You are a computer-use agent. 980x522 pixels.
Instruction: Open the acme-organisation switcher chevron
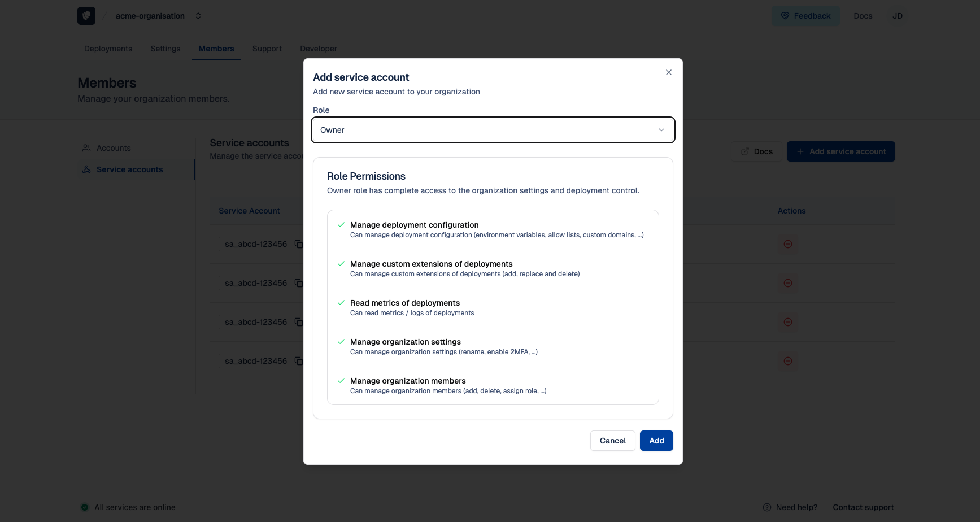pos(198,16)
